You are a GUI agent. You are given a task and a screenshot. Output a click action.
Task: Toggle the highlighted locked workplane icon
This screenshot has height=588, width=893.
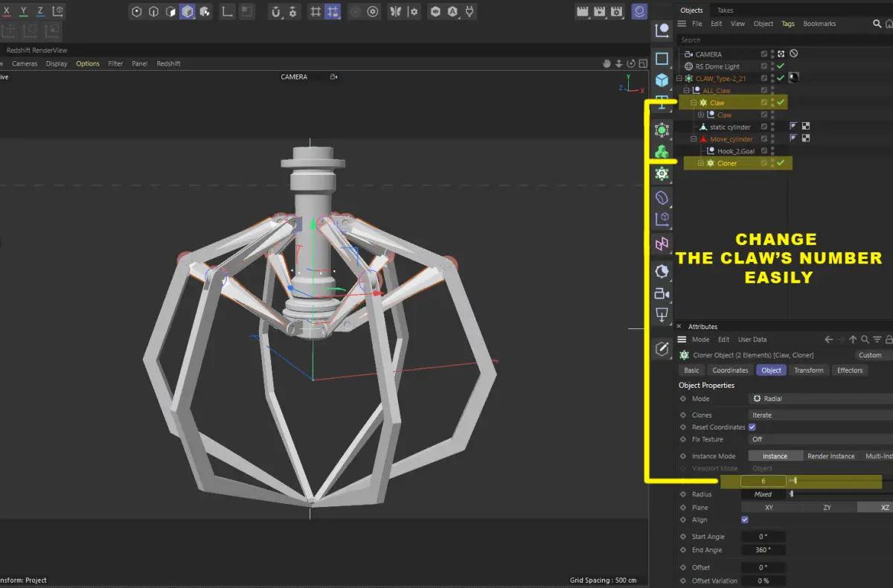point(333,11)
